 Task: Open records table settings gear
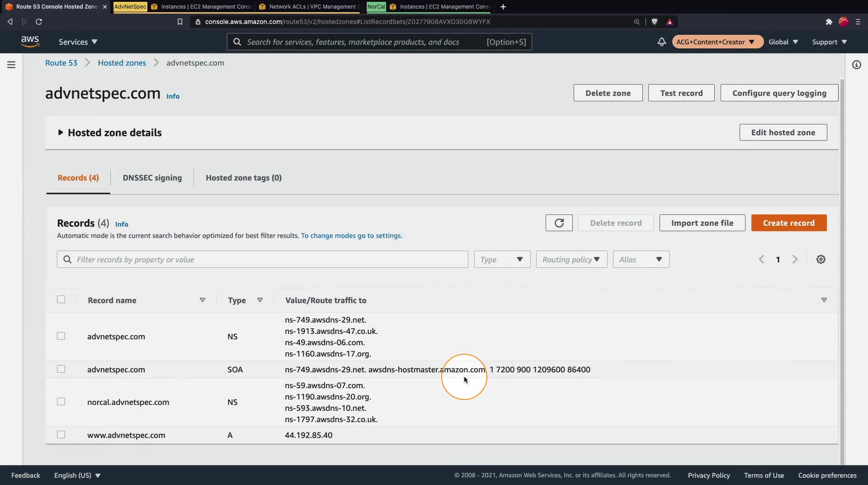coord(821,259)
